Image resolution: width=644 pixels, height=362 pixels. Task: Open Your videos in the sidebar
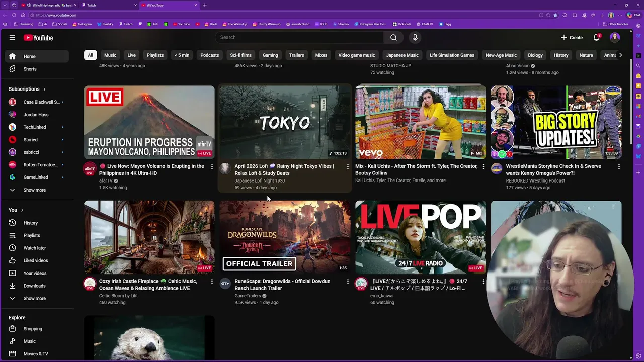pos(38,273)
